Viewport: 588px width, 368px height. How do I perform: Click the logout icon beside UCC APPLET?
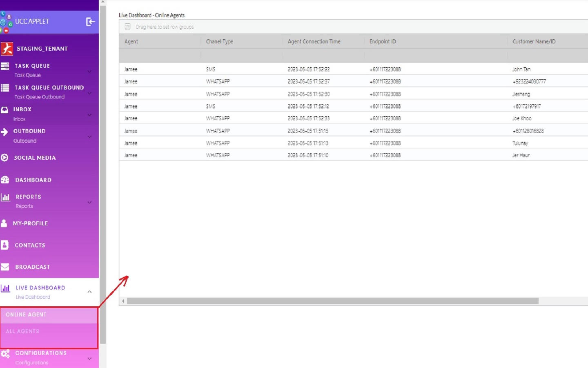tap(90, 22)
